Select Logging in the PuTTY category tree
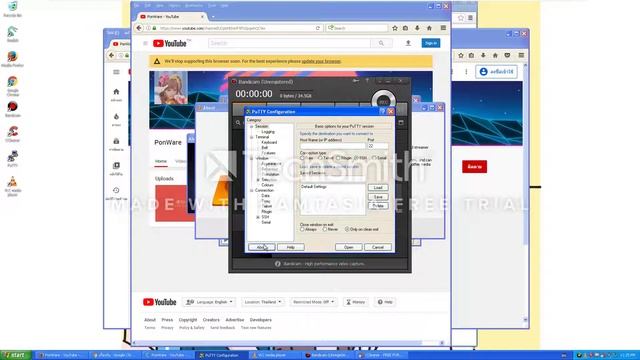This screenshot has height=360, width=640. click(x=268, y=132)
